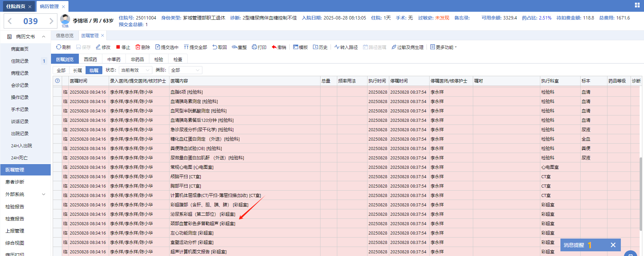Select the order row 常规心电图 [心电图室]
Image resolution: width=644 pixels, height=256 pixels.
point(346,167)
